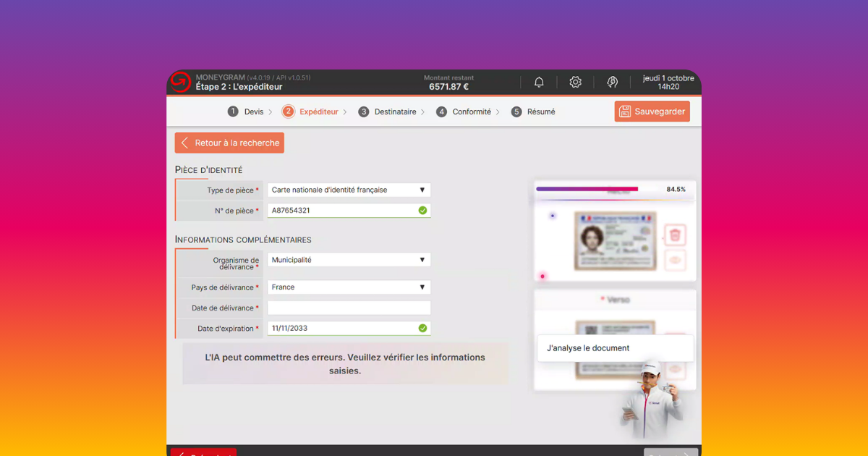Click the step 4 number circle
Image resolution: width=868 pixels, height=456 pixels.
pos(442,111)
